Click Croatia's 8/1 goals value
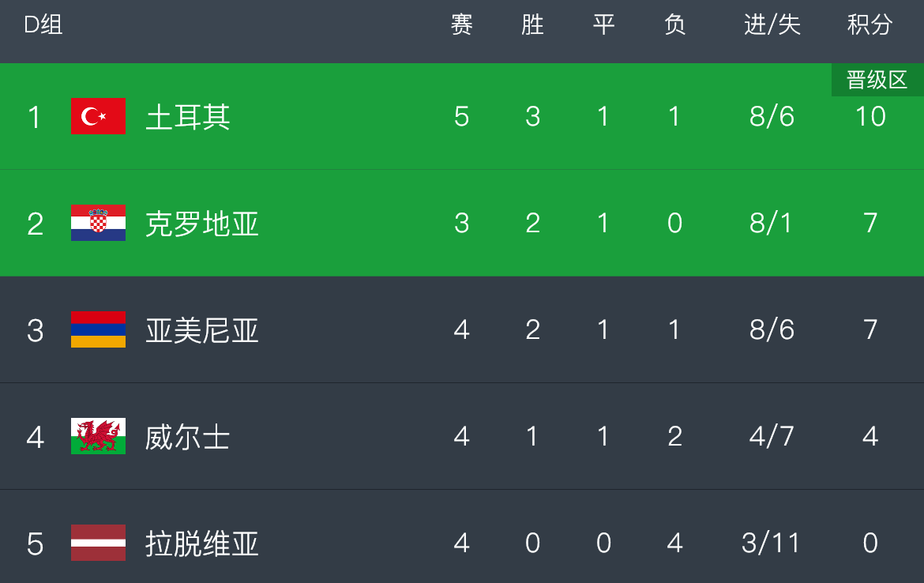This screenshot has height=583, width=924. tap(771, 223)
